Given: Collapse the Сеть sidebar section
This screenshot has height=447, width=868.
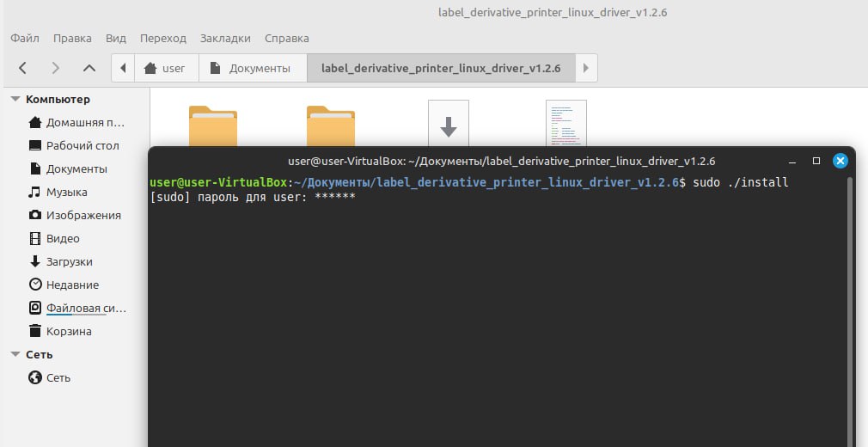Looking at the screenshot, I should (15, 354).
